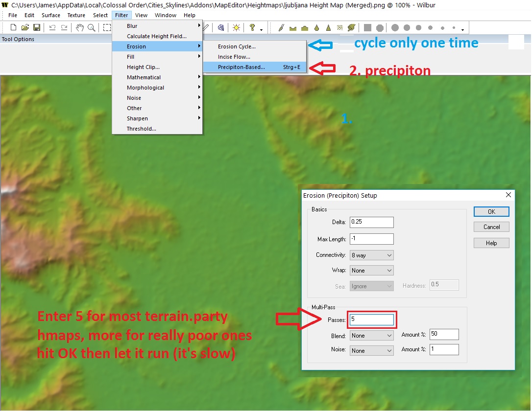Select the rectangular selection marquee tool
532x411 pixels.
tap(107, 27)
